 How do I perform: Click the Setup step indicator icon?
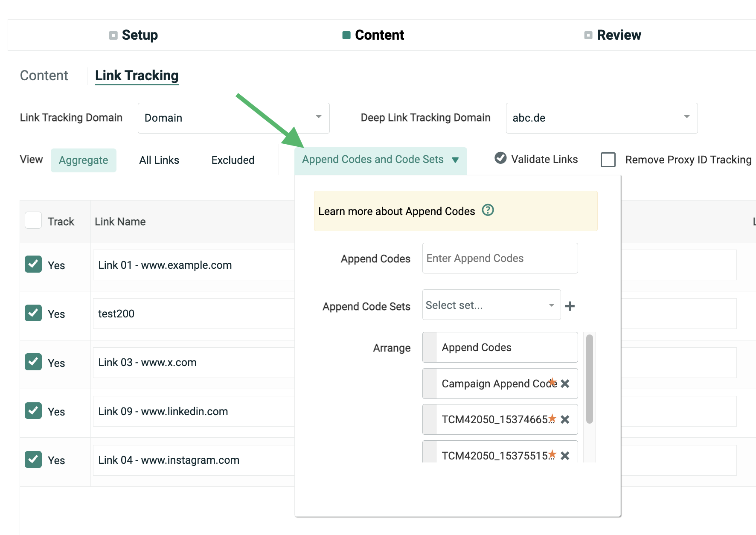(113, 35)
